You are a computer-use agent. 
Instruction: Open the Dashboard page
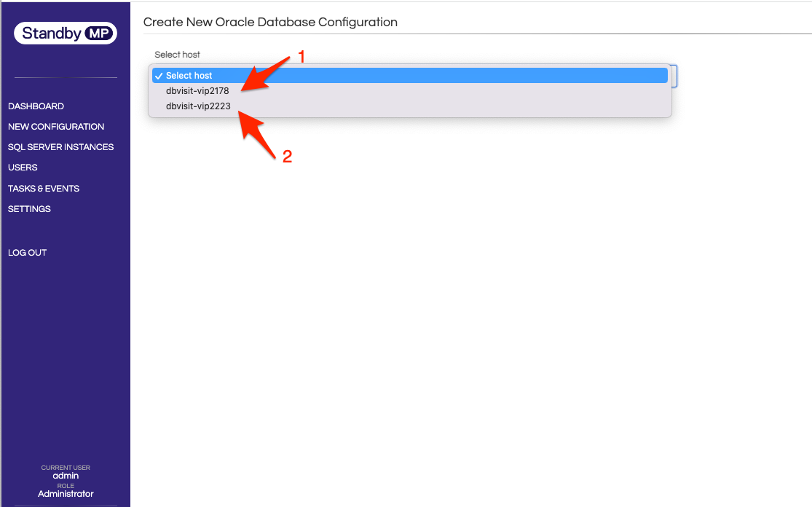36,106
